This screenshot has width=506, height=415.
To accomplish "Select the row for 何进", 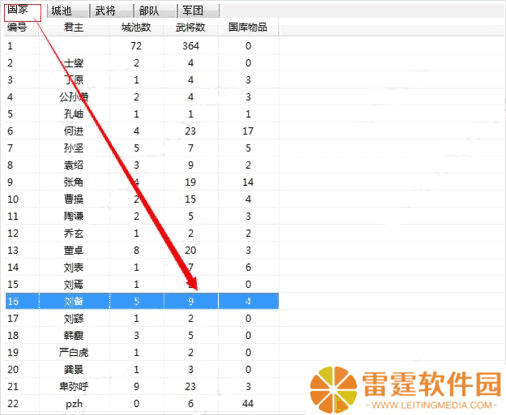I will pyautogui.click(x=142, y=131).
